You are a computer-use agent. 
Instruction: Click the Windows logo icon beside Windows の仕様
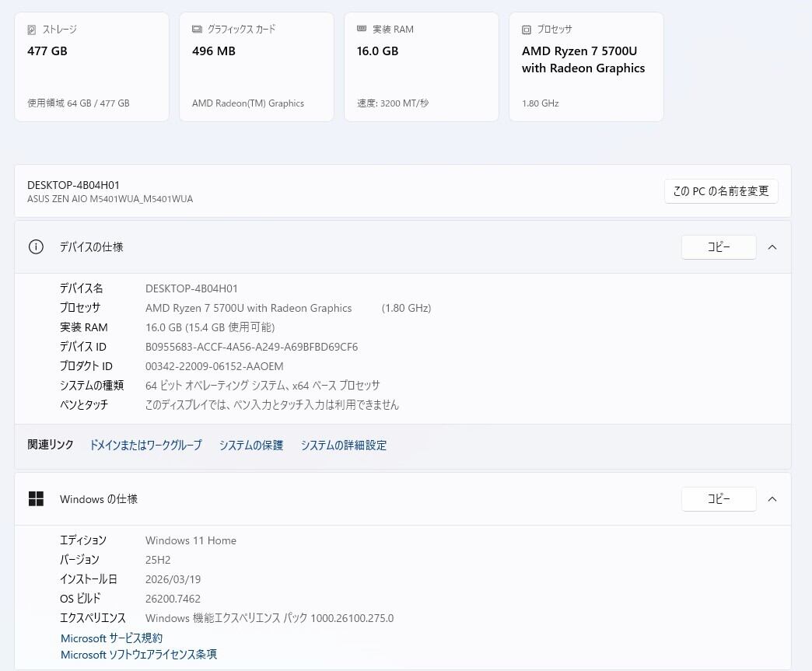coord(36,499)
